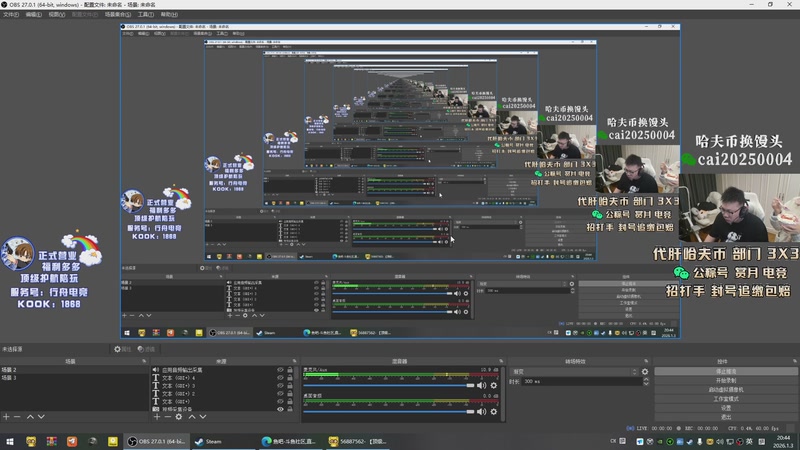Click 开始录制 start recording button

(x=726, y=381)
